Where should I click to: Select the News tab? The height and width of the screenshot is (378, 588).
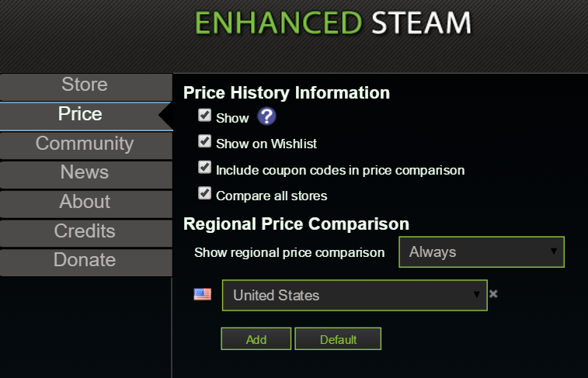point(86,174)
